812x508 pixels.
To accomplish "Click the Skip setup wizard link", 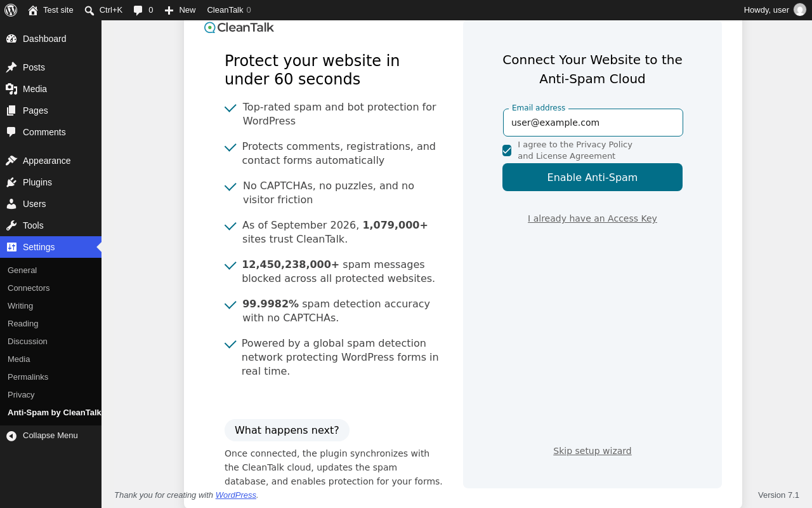I will (x=593, y=451).
